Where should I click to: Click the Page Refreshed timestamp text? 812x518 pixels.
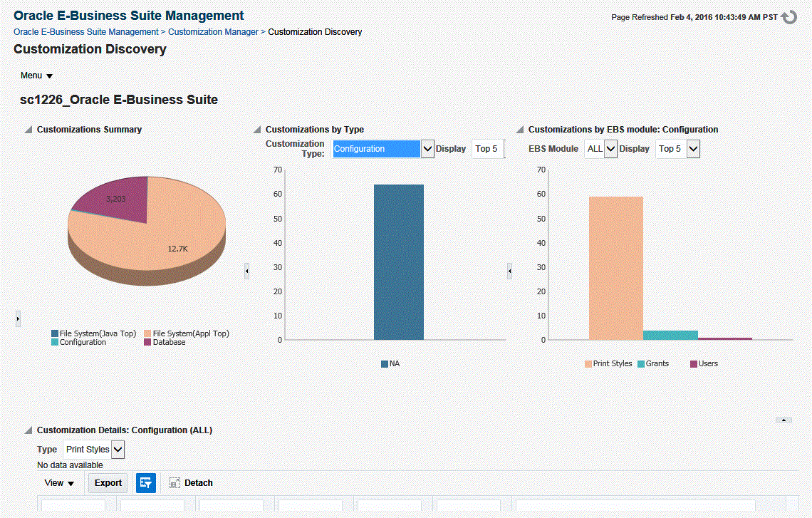pos(694,17)
